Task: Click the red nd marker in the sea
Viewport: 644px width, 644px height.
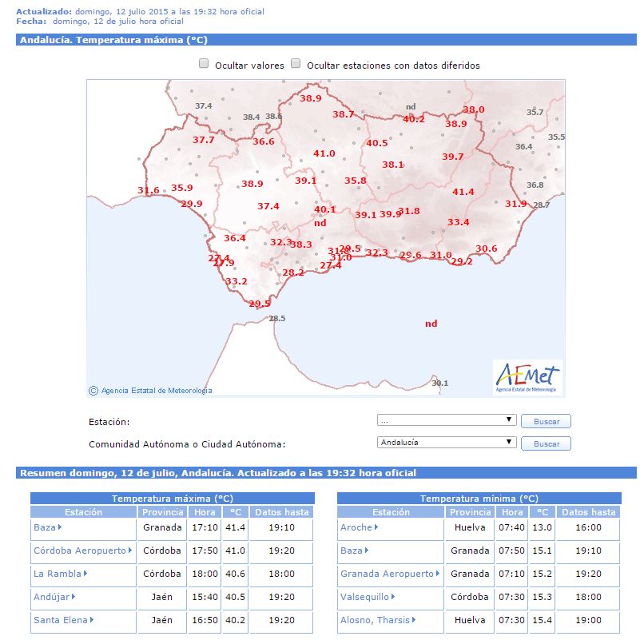Action: [x=431, y=324]
